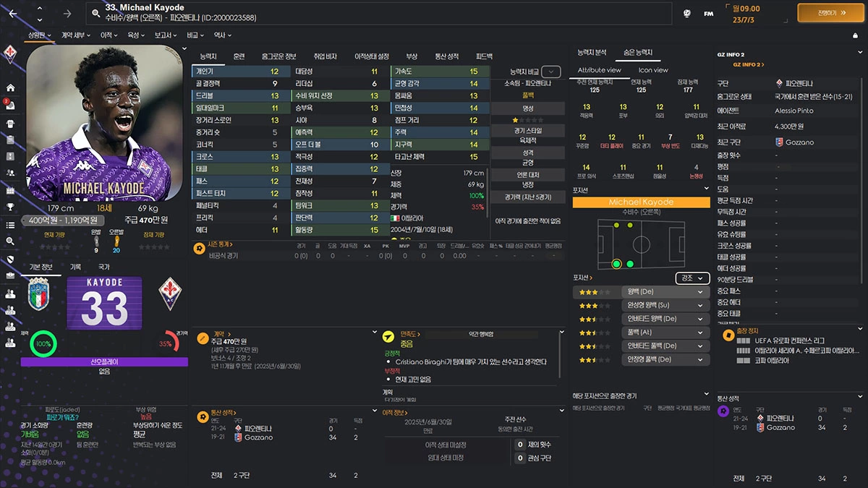The height and width of the screenshot is (488, 868).
Task: Open the 풀백 (At) role dropdown
Action: (x=665, y=333)
